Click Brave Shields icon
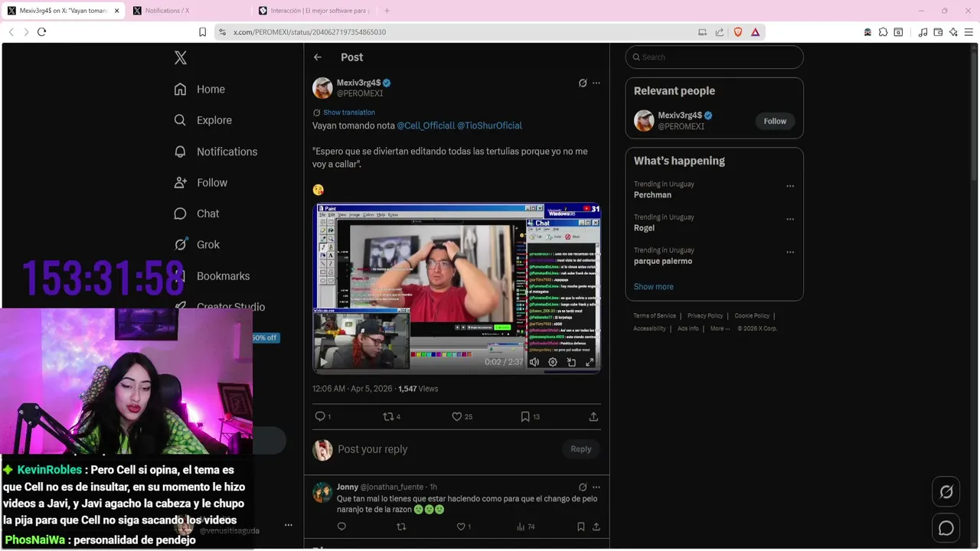The image size is (980, 551). click(738, 32)
